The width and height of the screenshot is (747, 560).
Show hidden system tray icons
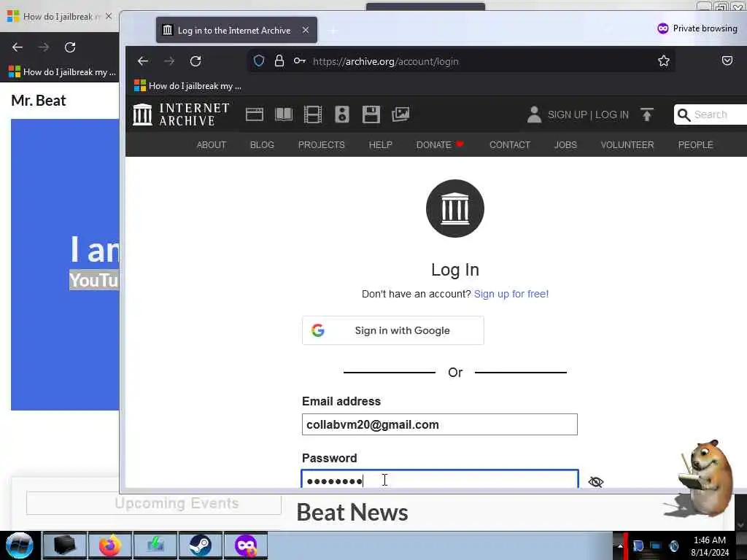pos(620,546)
